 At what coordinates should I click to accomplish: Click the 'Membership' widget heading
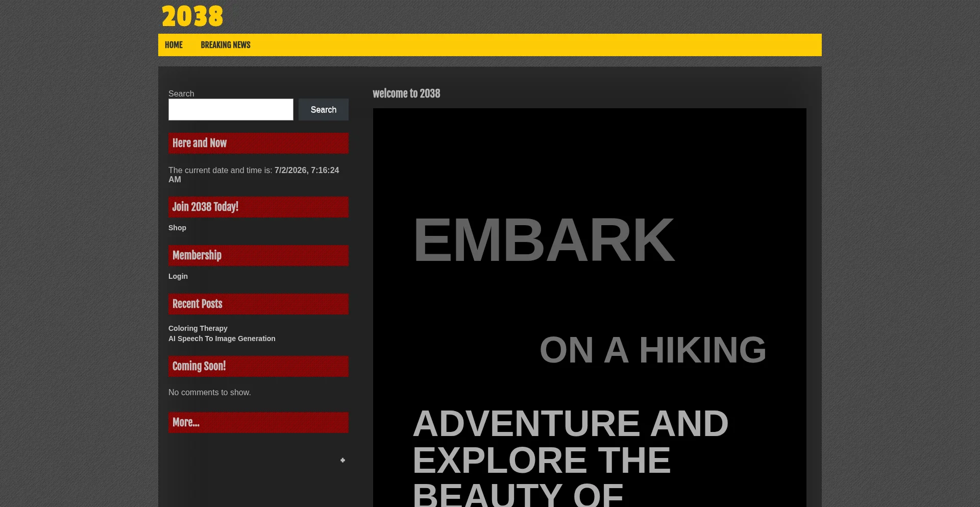coord(258,255)
